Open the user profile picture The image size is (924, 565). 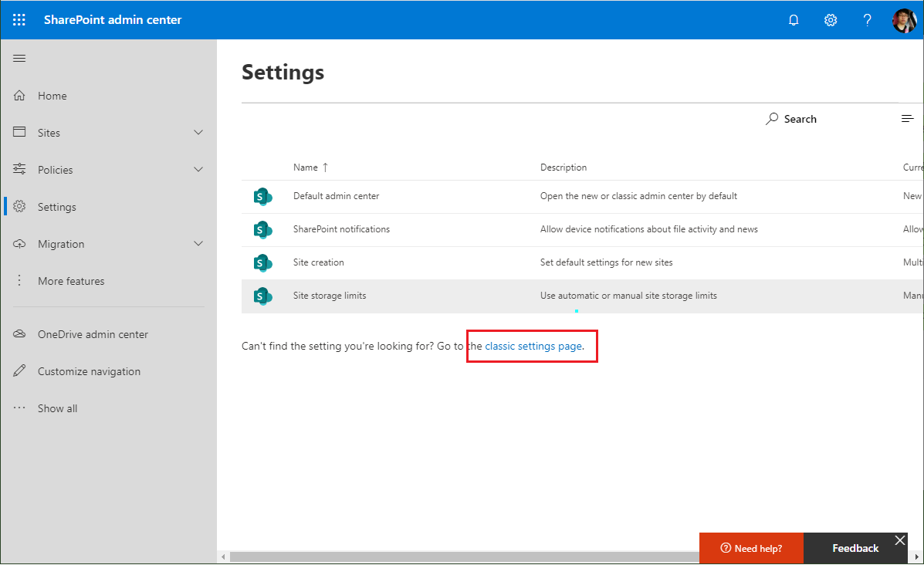coord(904,20)
